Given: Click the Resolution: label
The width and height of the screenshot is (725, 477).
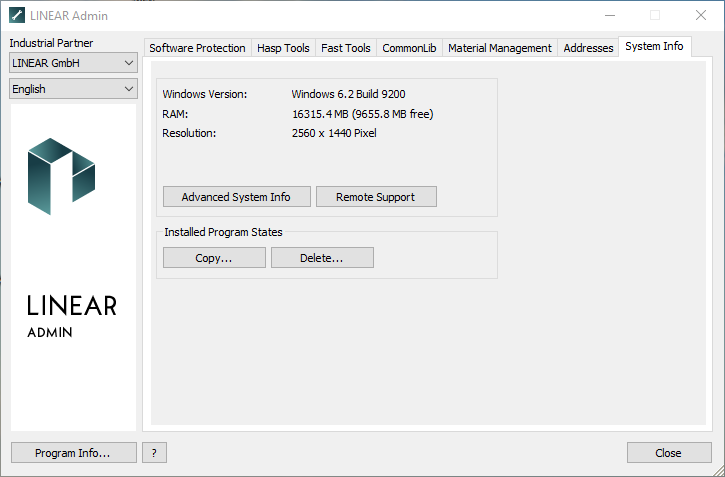Looking at the screenshot, I should click(189, 134).
